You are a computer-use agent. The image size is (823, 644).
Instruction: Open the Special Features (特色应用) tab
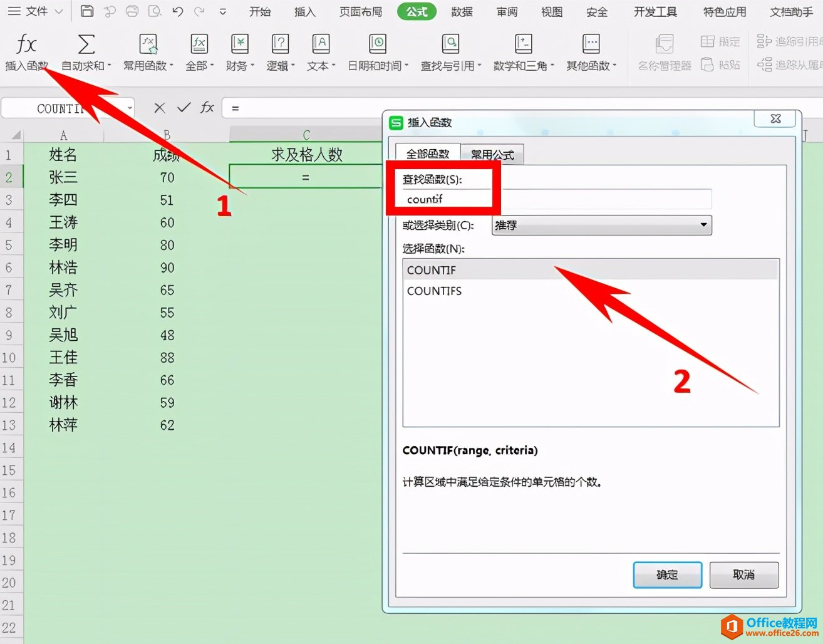[x=725, y=11]
